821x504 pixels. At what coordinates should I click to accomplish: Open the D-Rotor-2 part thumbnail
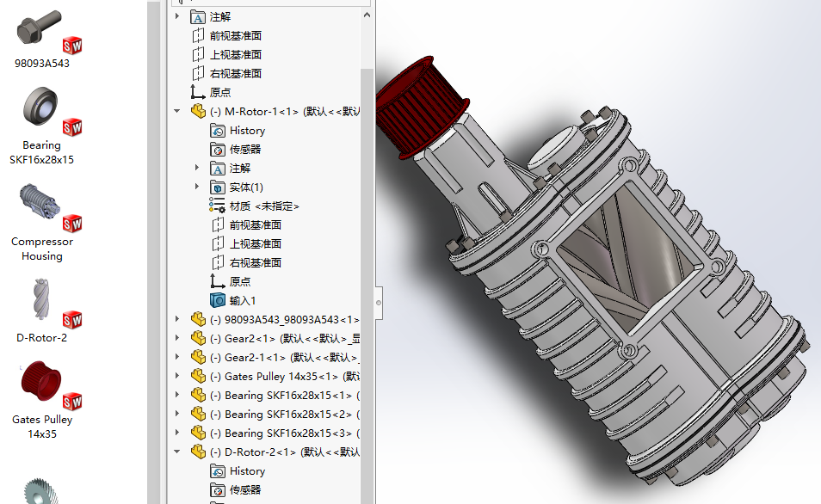click(x=40, y=298)
